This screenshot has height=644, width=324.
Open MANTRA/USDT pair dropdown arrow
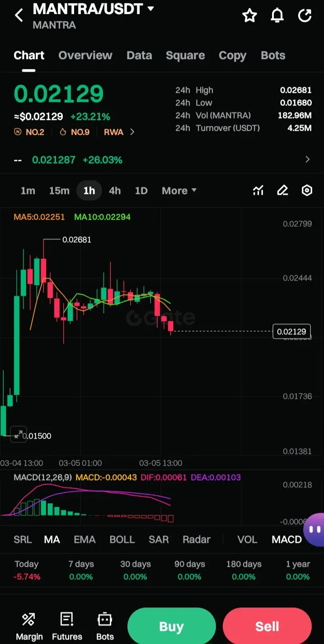click(x=150, y=9)
